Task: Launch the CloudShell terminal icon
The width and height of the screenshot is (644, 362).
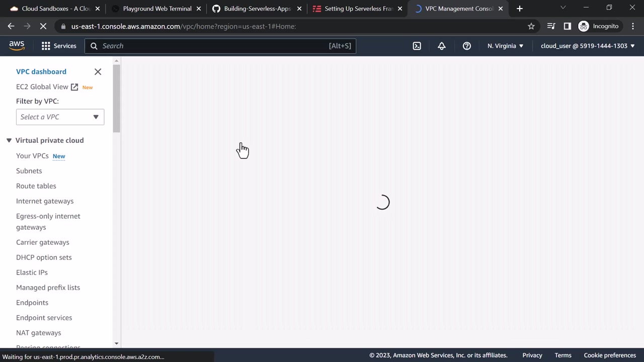Action: point(417,46)
